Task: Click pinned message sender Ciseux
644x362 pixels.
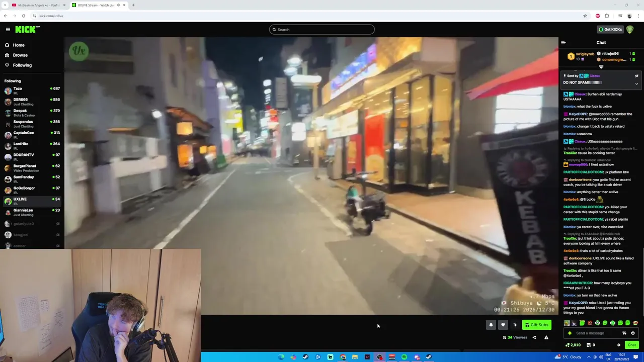Action: tap(594, 76)
